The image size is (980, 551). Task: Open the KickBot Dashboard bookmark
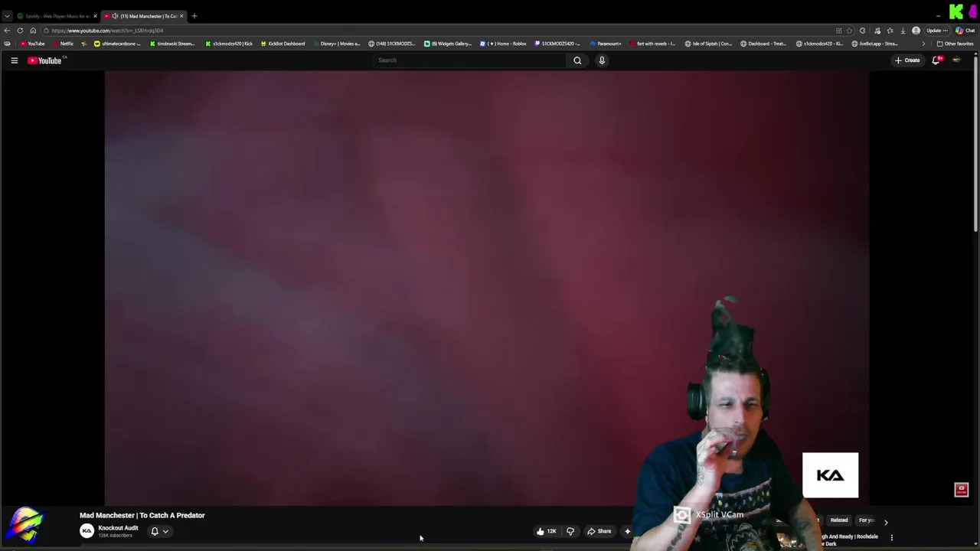point(283,44)
